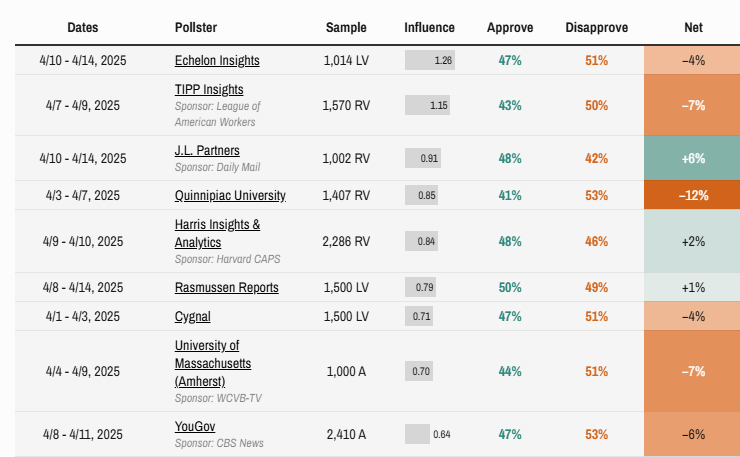Click the 1.26 influence bar
740x457 pixels.
point(430,60)
